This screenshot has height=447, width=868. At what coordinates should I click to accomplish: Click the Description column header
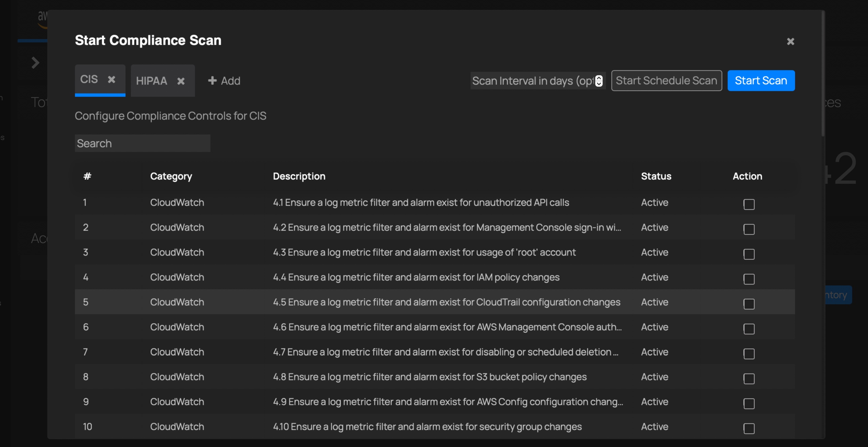tap(299, 176)
